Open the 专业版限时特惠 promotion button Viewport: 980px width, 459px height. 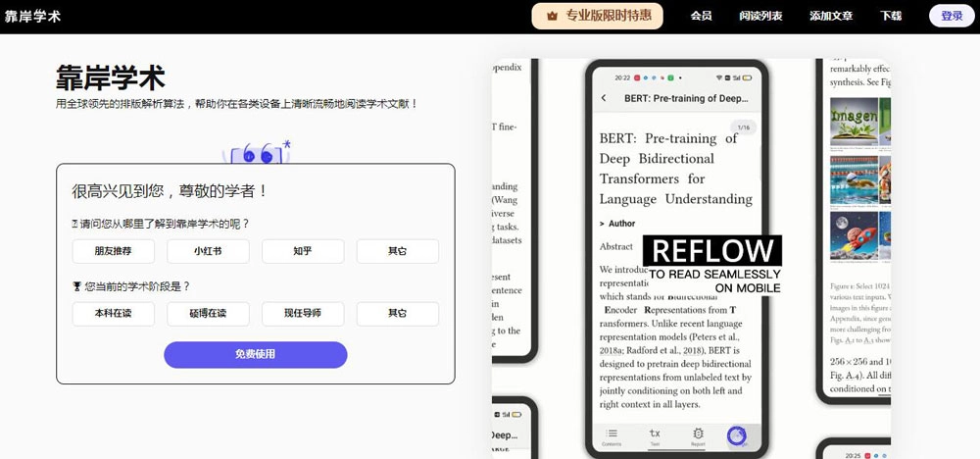click(597, 17)
